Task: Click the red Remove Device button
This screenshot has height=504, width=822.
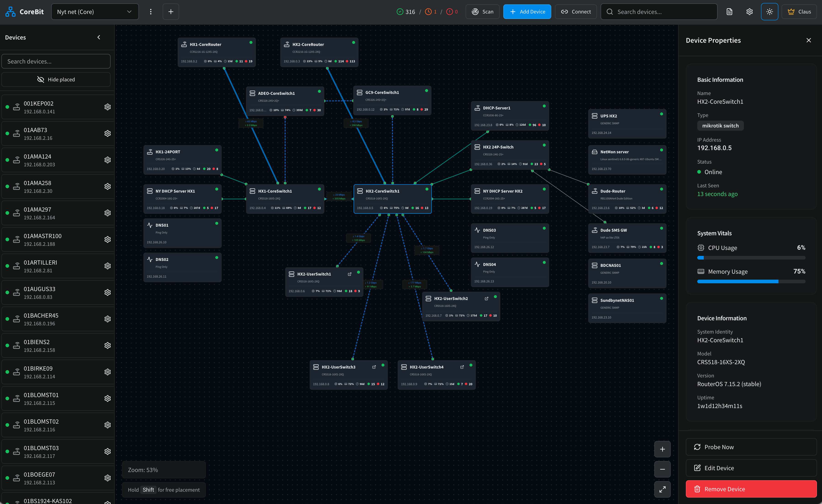Action: 751,489
